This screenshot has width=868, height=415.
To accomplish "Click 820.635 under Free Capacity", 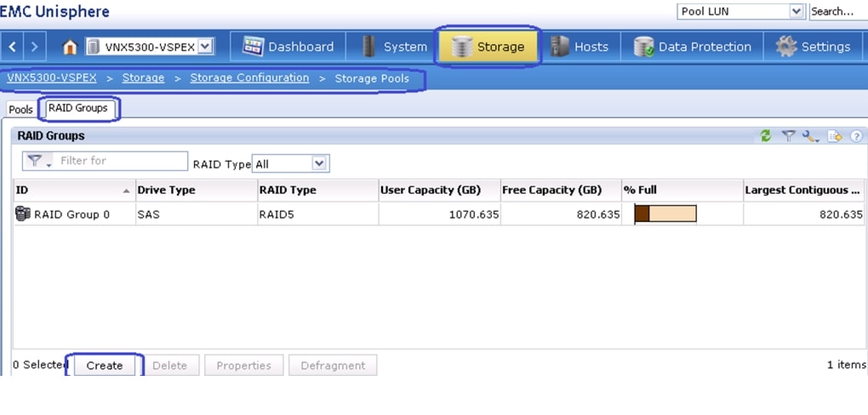I will (598, 214).
